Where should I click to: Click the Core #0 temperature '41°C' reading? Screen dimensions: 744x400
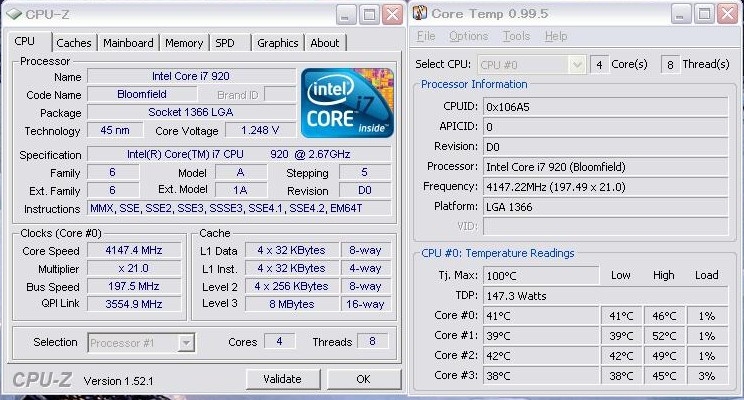pos(541,316)
